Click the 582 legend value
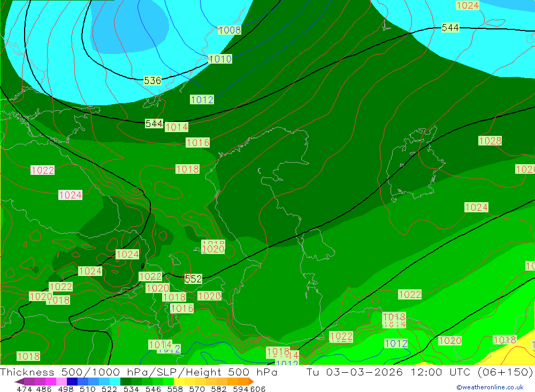Image resolution: width=535 pixels, height=392 pixels. (x=218, y=389)
